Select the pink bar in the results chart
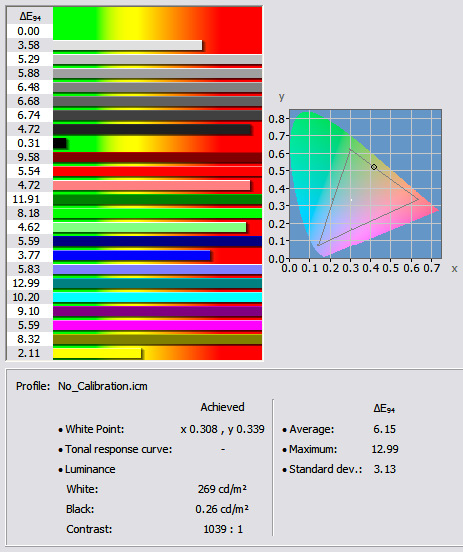463x552 pixels. coord(151,185)
